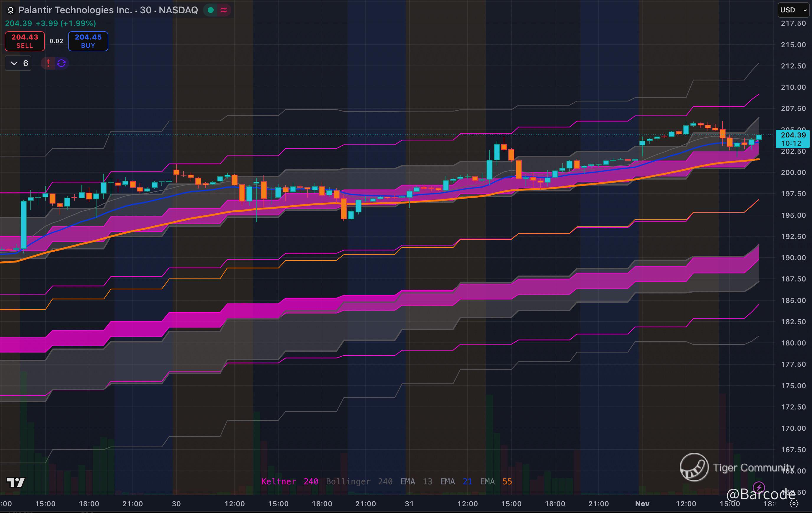Click the green market open status dot
The width and height of the screenshot is (812, 513).
click(211, 10)
